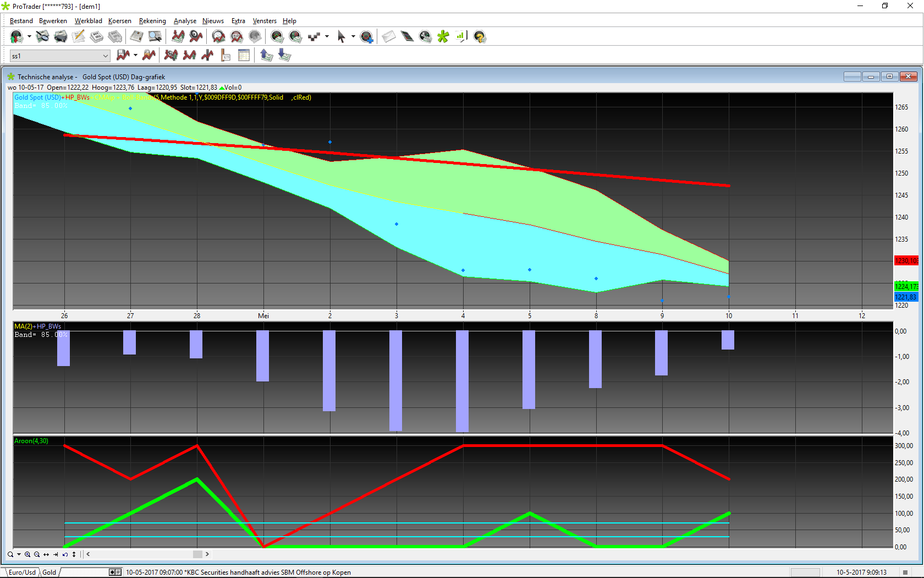
Task: Open dropdown next to pointer tool
Action: (x=353, y=37)
